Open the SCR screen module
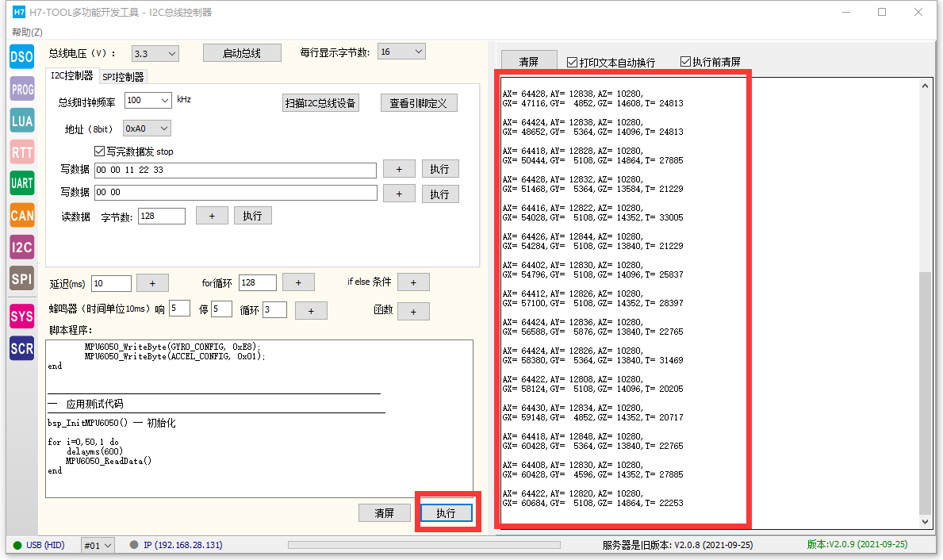The image size is (943, 560). pos(21,348)
